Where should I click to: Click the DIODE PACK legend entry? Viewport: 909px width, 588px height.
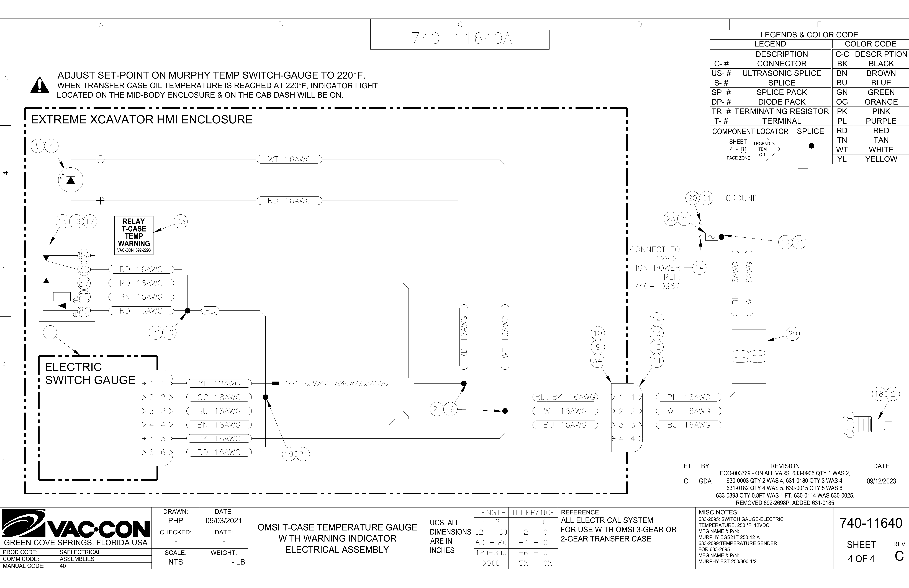point(782,102)
